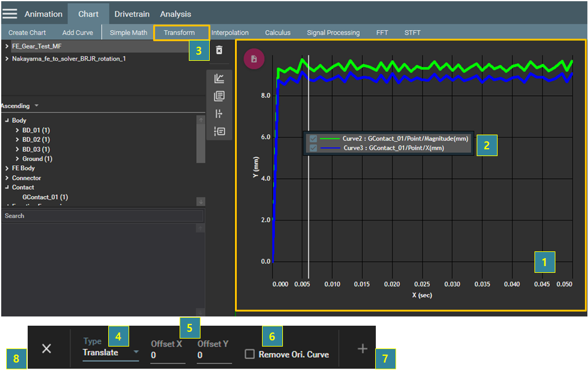This screenshot has height=373, width=588.
Task: Click the plus icon in transform bar
Action: 362,349
